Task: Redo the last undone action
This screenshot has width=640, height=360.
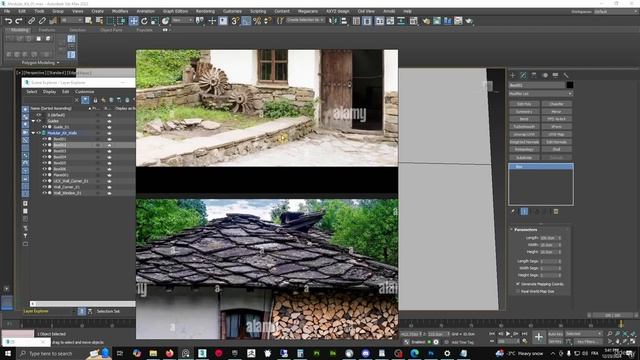Action: (19, 21)
